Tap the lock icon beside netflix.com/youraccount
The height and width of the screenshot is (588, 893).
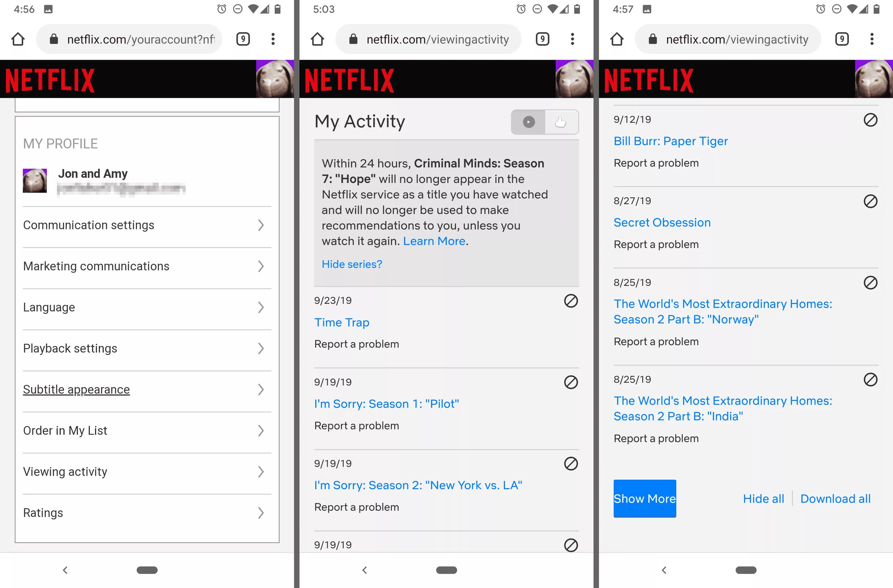[x=54, y=39]
